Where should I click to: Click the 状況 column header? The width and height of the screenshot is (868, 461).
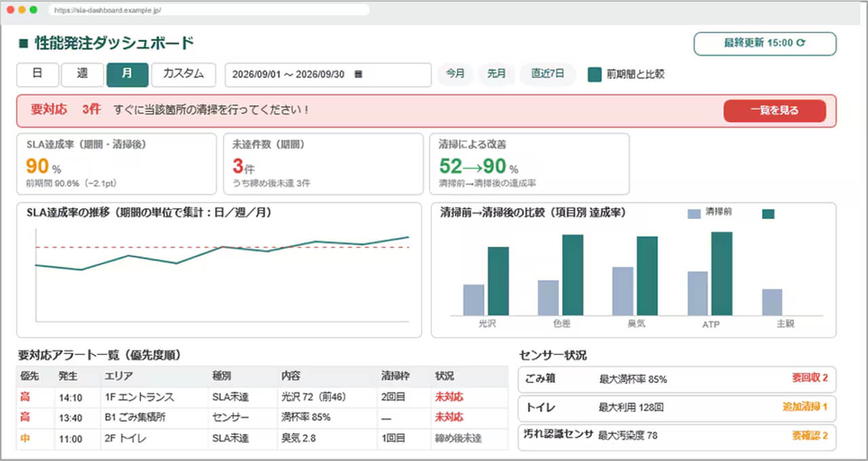tap(444, 376)
